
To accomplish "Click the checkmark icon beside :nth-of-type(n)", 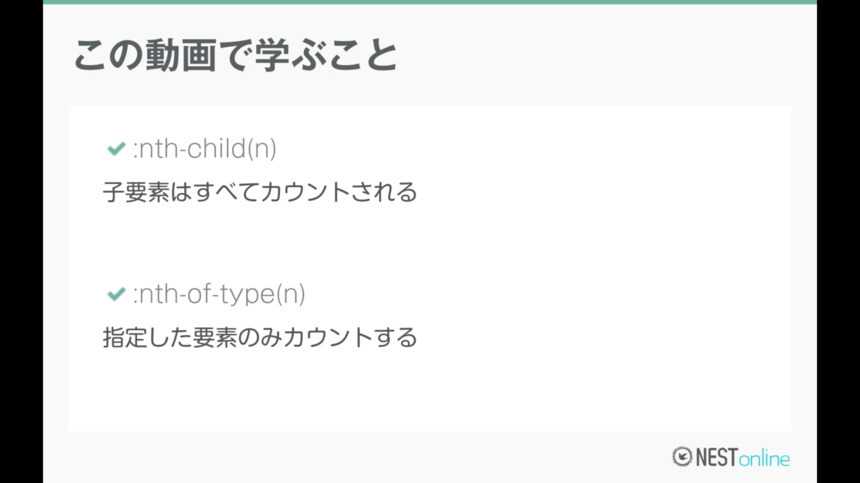I will coord(116,294).
